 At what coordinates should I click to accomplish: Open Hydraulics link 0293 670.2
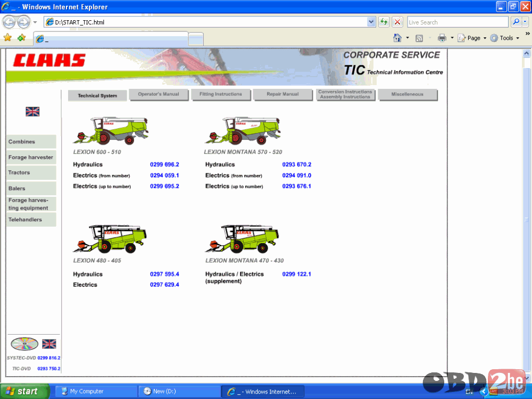(x=296, y=164)
